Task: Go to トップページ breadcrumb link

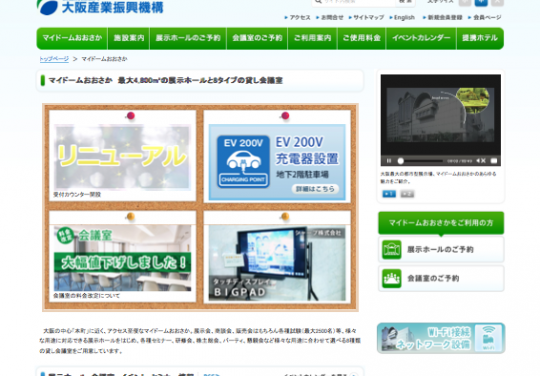Action: 54,59
